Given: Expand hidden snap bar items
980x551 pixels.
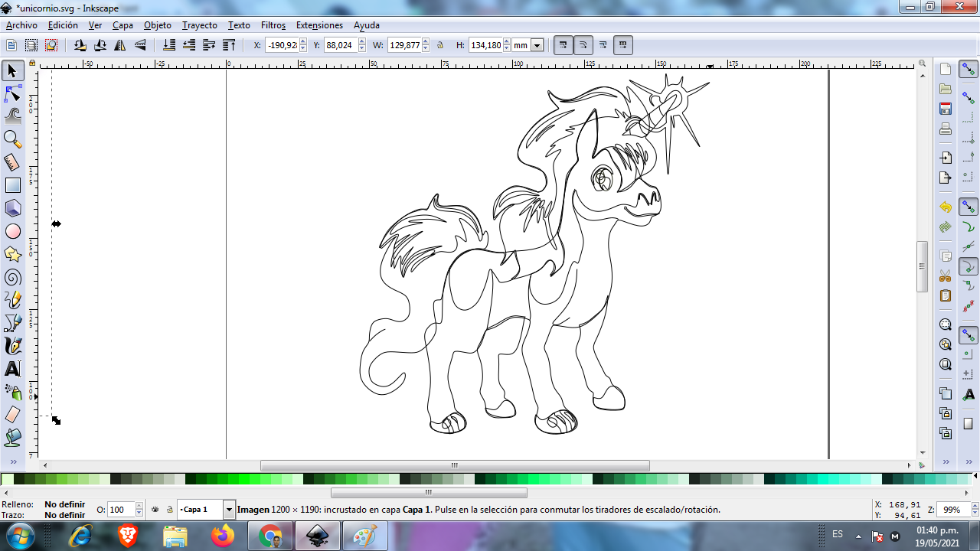Looking at the screenshot, I should tap(969, 462).
